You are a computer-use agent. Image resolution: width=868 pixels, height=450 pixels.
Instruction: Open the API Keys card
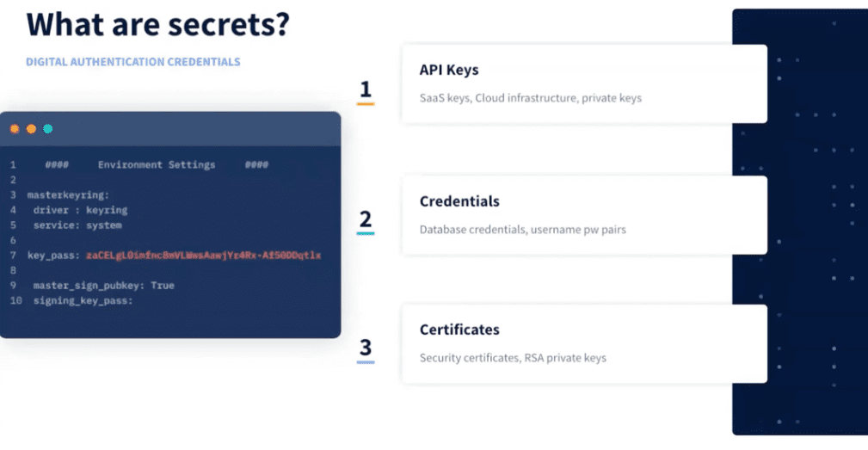pyautogui.click(x=585, y=84)
